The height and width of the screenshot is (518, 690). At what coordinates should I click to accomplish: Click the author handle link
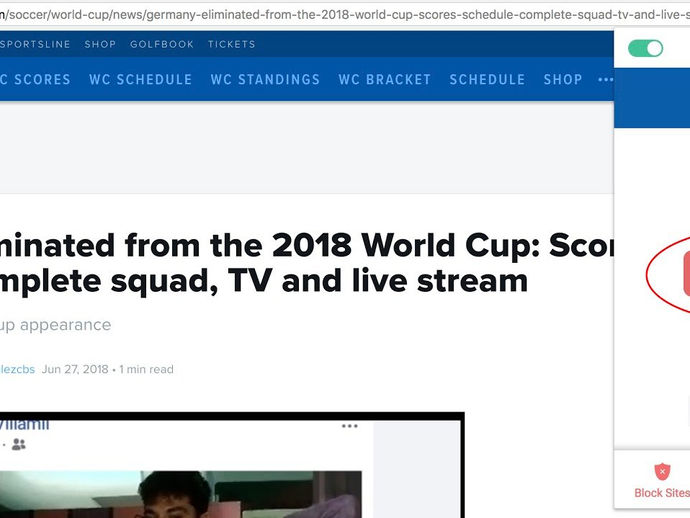click(x=17, y=369)
